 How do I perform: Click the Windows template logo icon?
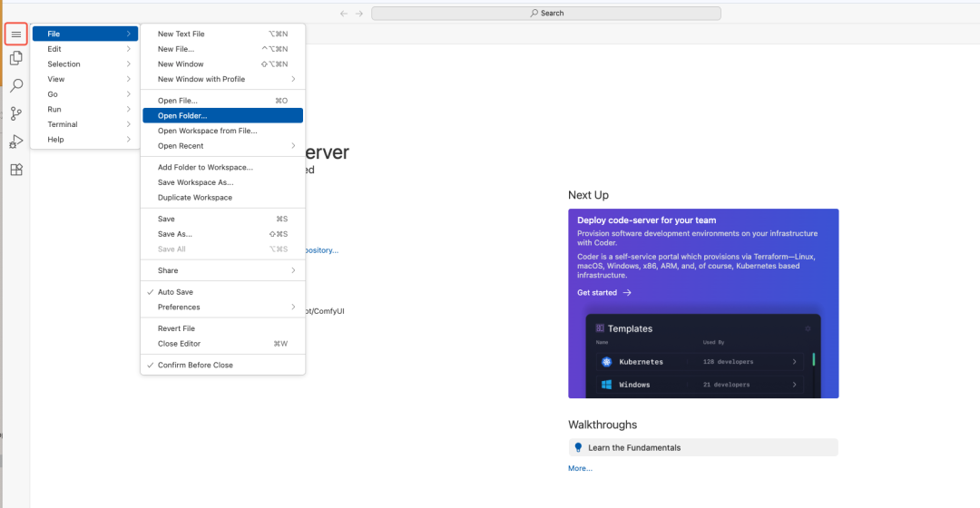[606, 385]
